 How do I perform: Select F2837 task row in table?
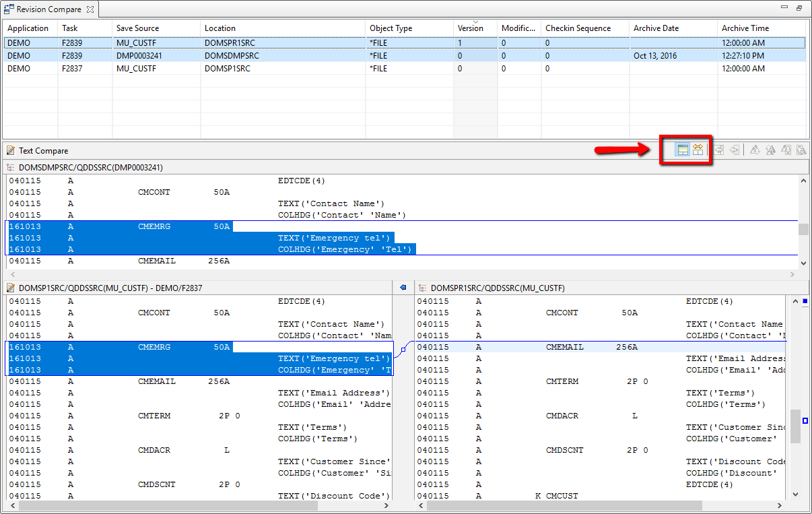(x=71, y=68)
